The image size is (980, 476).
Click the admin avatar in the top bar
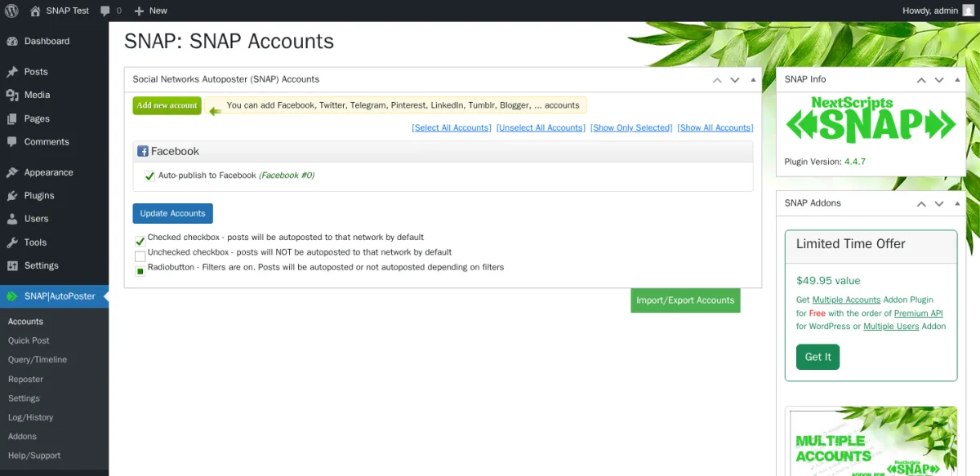[968, 11]
